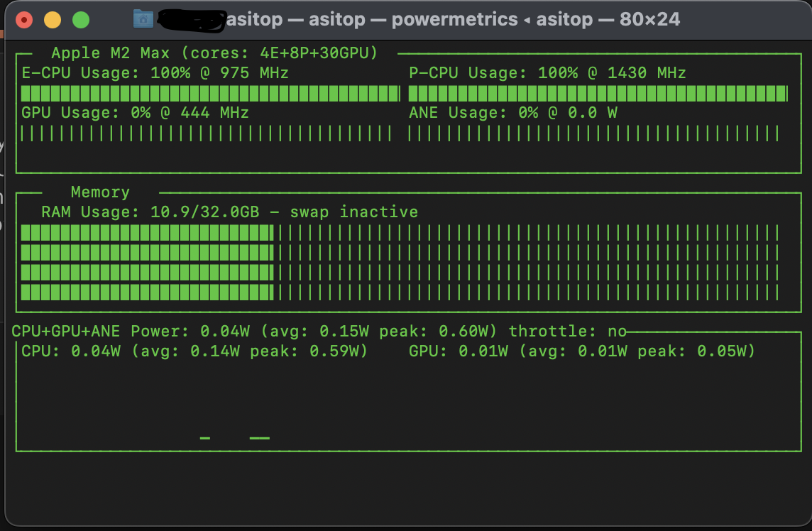Click the E-CPU usage progress bar
Screen dimensions: 812x531
(210, 94)
